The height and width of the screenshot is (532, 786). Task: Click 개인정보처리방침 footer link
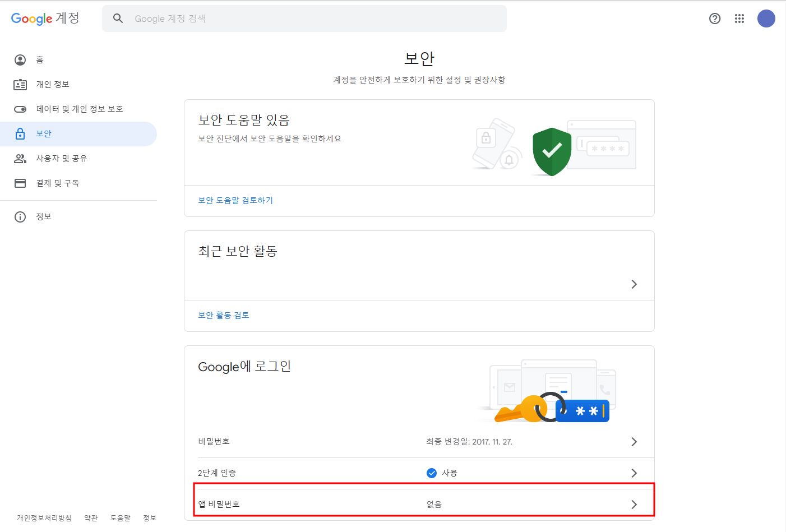[44, 518]
